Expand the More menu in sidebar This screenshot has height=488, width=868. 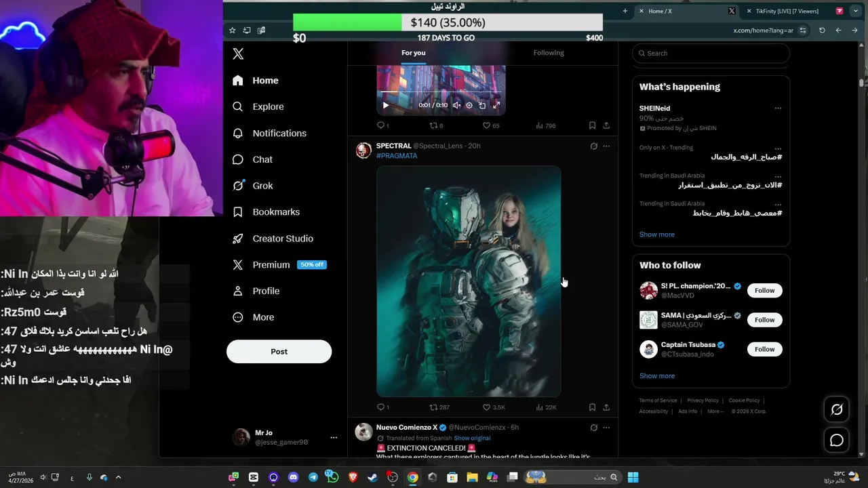254,317
